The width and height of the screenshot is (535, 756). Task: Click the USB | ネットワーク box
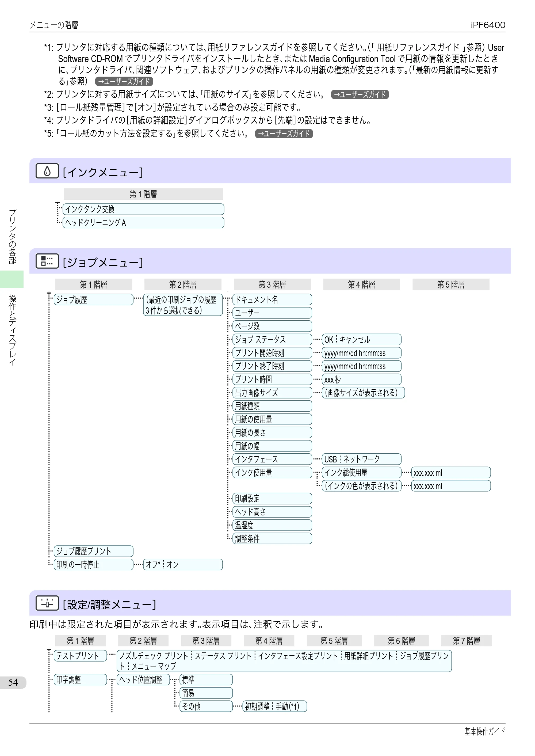tap(361, 459)
